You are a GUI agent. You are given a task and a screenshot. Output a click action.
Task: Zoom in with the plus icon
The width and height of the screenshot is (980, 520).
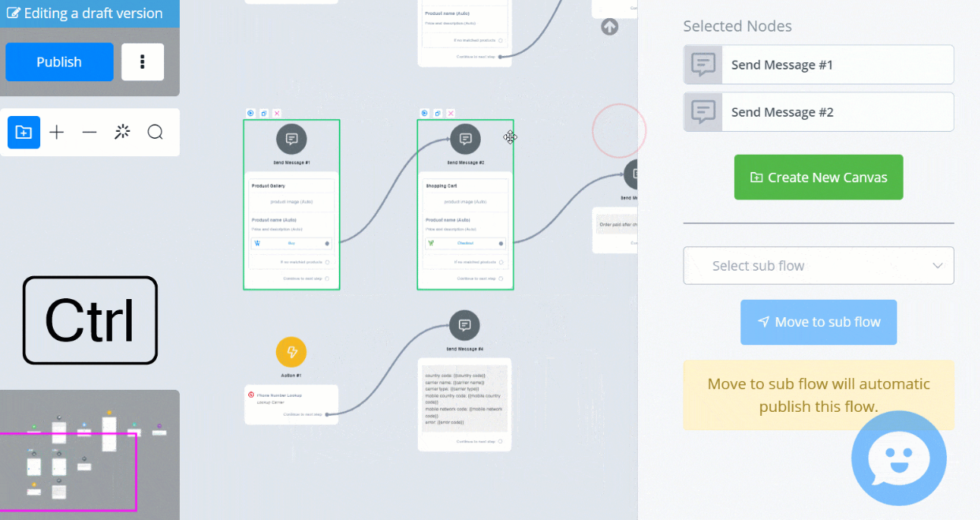pos(57,132)
